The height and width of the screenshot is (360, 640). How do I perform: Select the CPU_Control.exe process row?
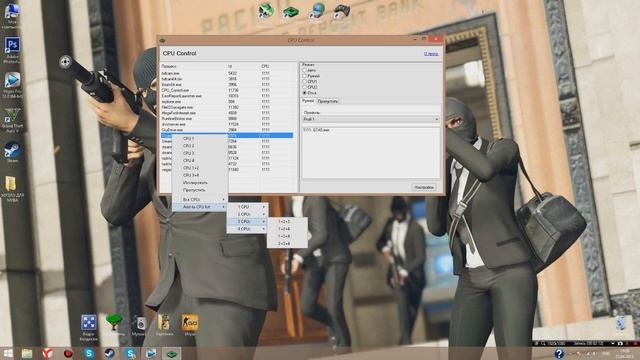pyautogui.click(x=227, y=90)
